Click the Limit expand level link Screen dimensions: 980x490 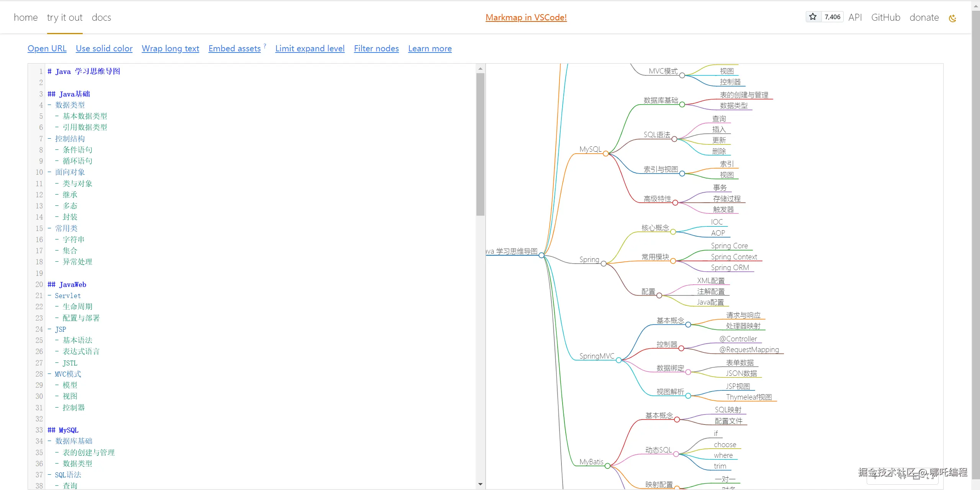(x=310, y=49)
